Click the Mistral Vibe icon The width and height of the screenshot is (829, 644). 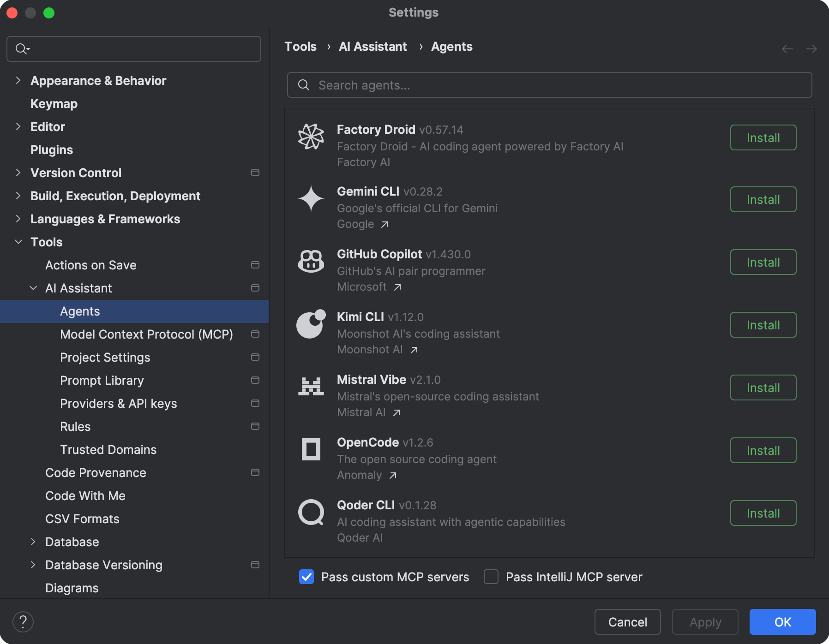(x=311, y=387)
